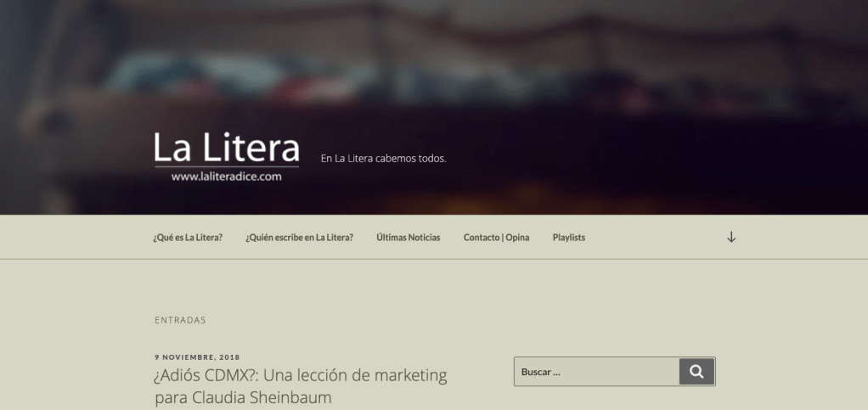This screenshot has height=410, width=868.
Task: Select ¿Quién escribe en La Litera? menu item
Action: [x=299, y=238]
